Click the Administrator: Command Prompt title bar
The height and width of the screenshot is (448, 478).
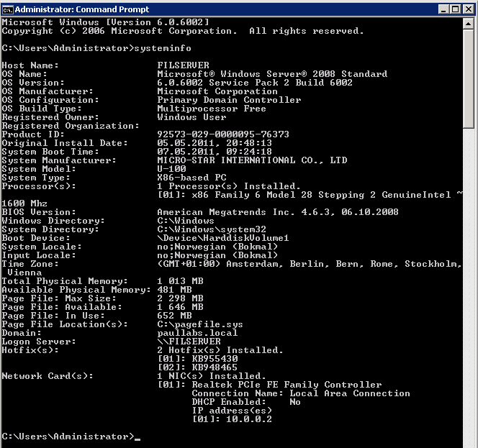click(225, 9)
